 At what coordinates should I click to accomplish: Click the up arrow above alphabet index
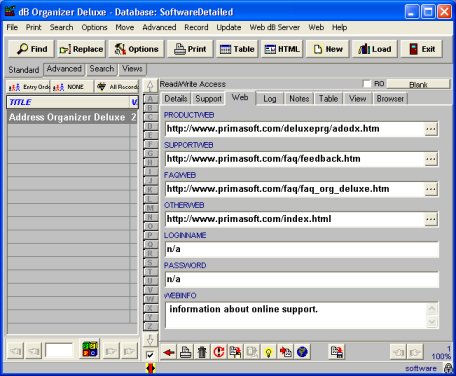click(x=150, y=86)
